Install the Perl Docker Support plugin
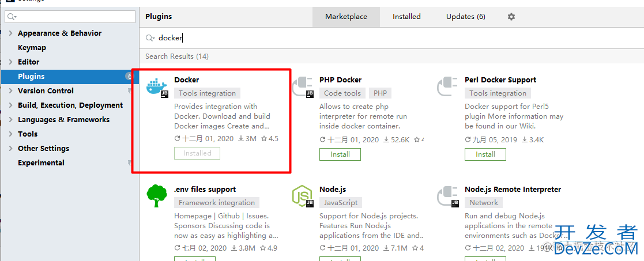644x261 pixels. click(485, 154)
